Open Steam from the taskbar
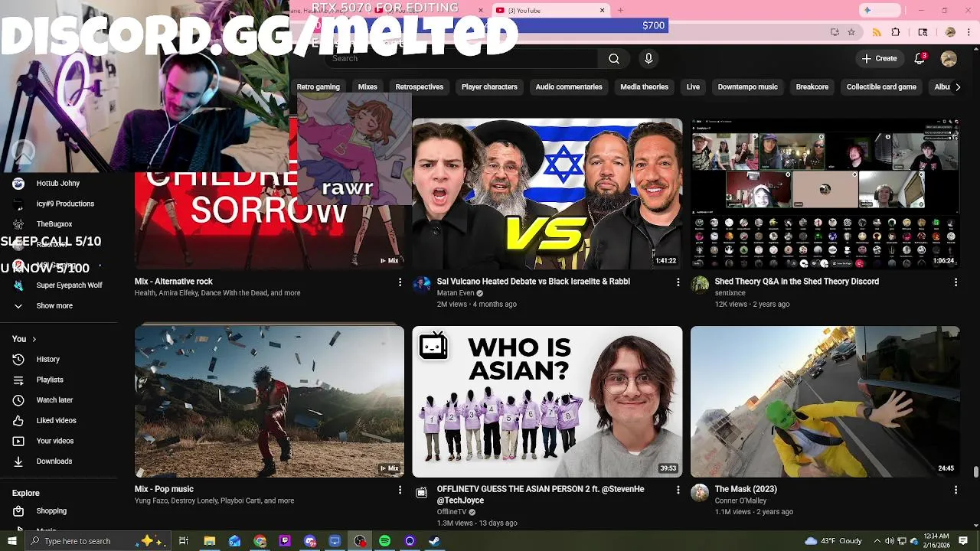 tap(434, 541)
